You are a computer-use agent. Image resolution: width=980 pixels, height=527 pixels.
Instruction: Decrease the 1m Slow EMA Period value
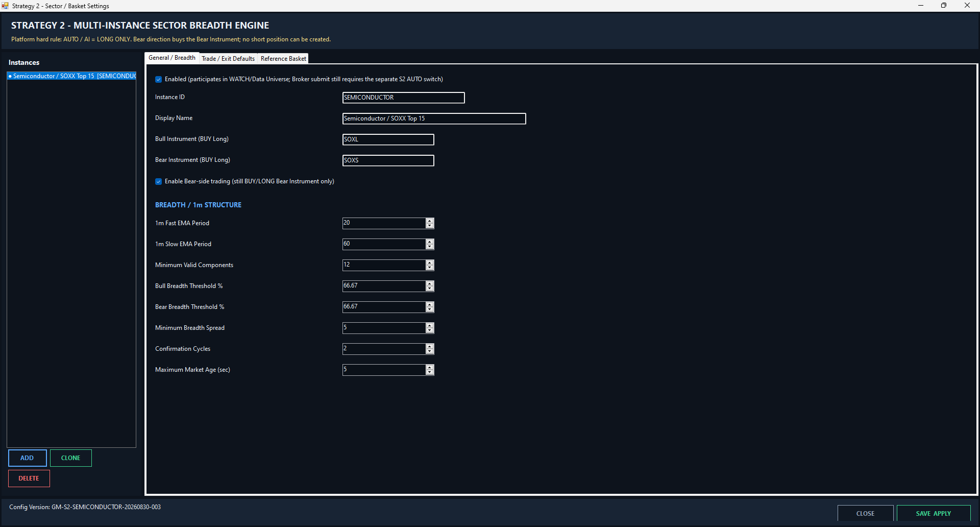430,247
